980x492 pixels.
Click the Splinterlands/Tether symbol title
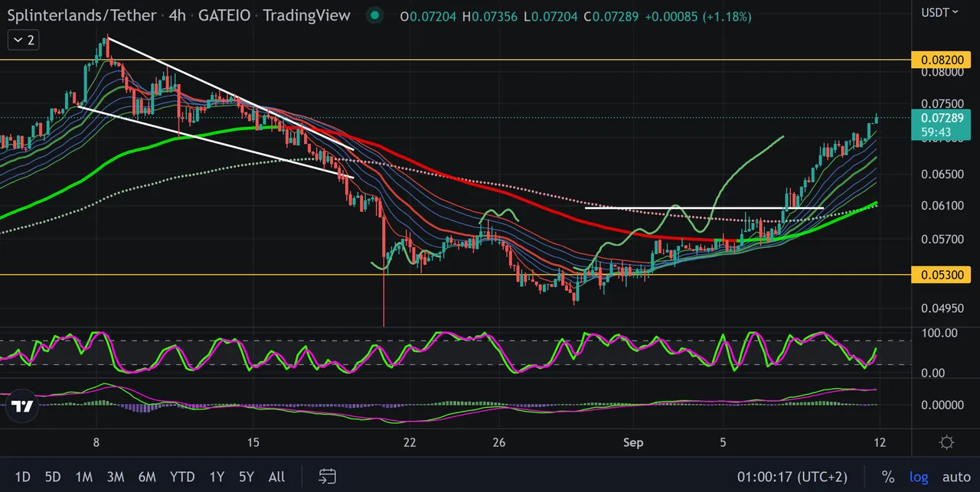(80, 15)
